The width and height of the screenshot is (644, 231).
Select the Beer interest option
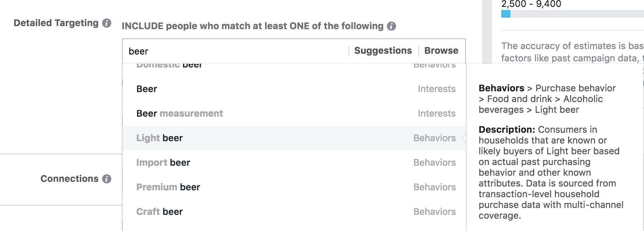147,89
